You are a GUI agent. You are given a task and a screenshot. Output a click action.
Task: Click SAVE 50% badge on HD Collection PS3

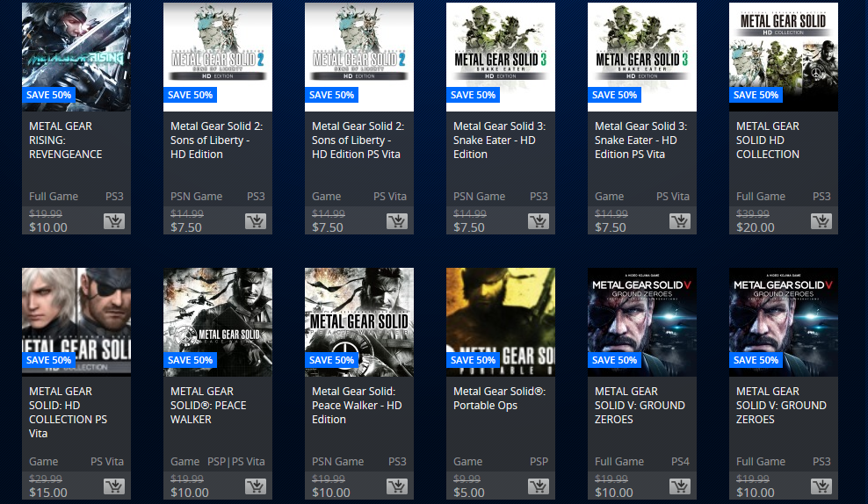coord(756,95)
